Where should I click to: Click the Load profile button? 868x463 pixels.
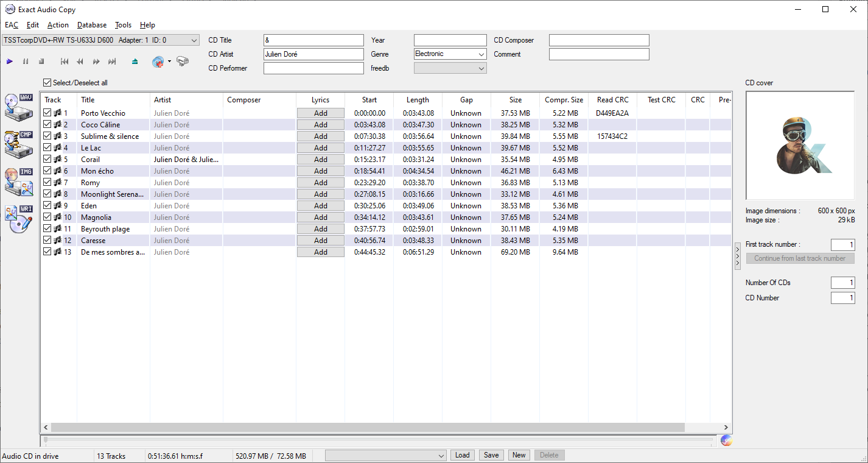tap(463, 455)
